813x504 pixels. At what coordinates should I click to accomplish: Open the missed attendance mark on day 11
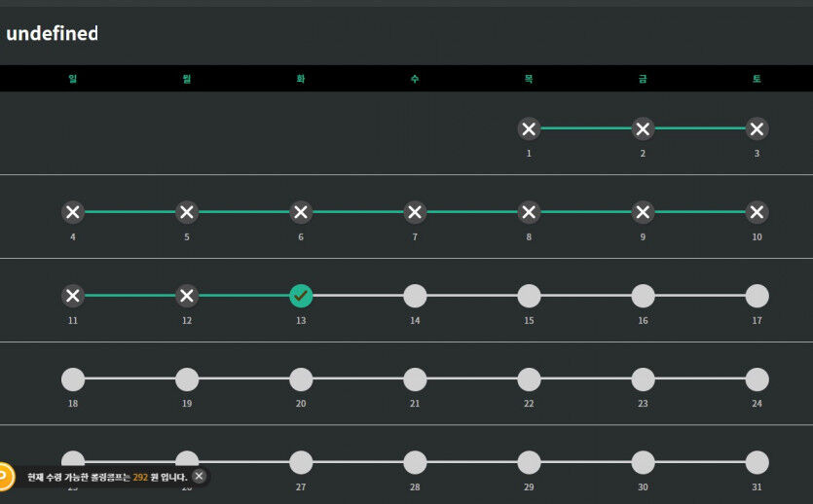coord(73,296)
